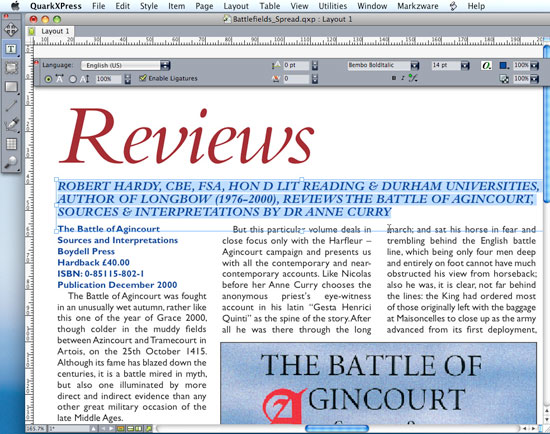This screenshot has height=434, width=550.
Task: Click the 'ISBN: 0-85115-802-1' line
Action: [101, 274]
